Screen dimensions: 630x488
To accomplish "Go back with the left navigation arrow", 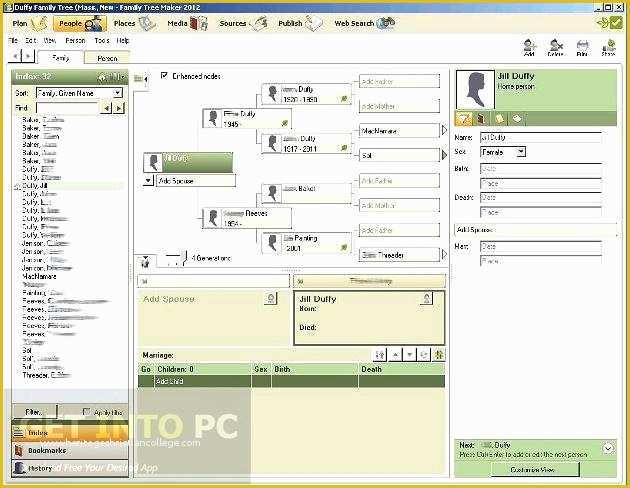I will (15, 56).
